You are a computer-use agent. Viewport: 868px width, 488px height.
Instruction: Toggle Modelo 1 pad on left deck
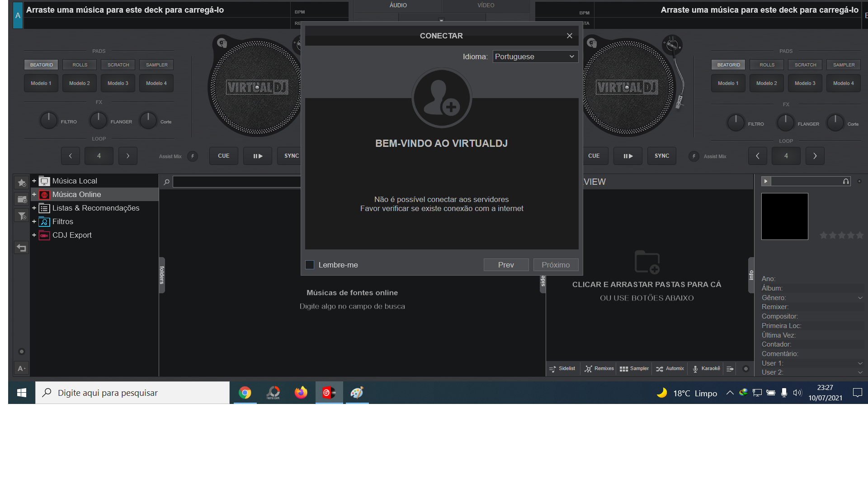(x=41, y=83)
